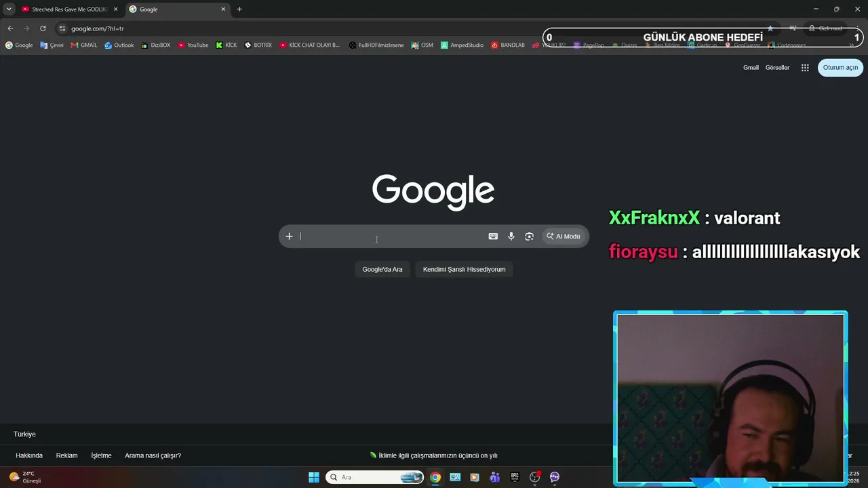Screen dimensions: 868x488
Task: Close the Google browser tab
Action: [x=223, y=9]
